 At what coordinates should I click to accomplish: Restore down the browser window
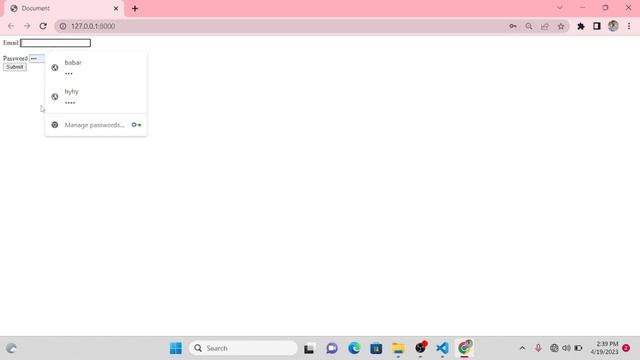coord(605,8)
